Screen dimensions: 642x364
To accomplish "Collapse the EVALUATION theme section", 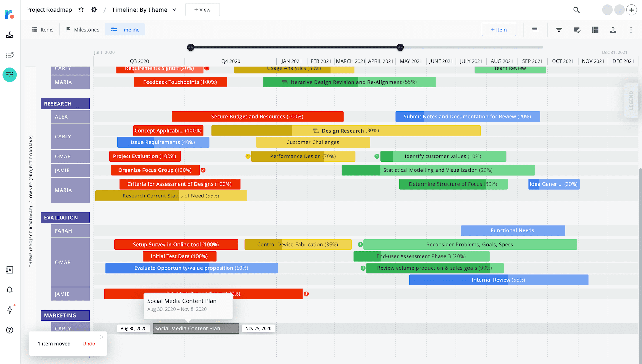I will [x=65, y=217].
